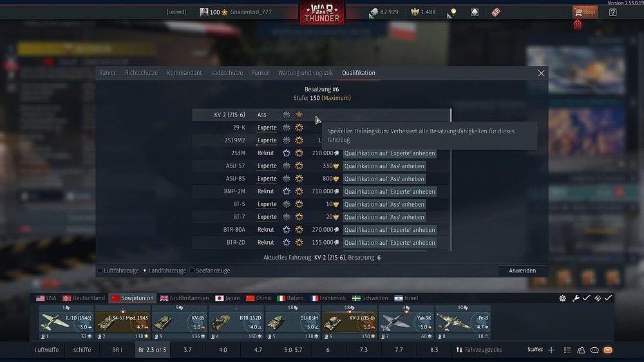Screen dimensions: 644x362
Task: Click expert badge icon for 2S3M
Action: pos(287,153)
